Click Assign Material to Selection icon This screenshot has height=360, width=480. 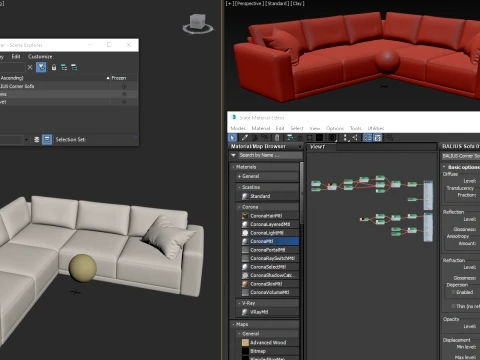266,138
